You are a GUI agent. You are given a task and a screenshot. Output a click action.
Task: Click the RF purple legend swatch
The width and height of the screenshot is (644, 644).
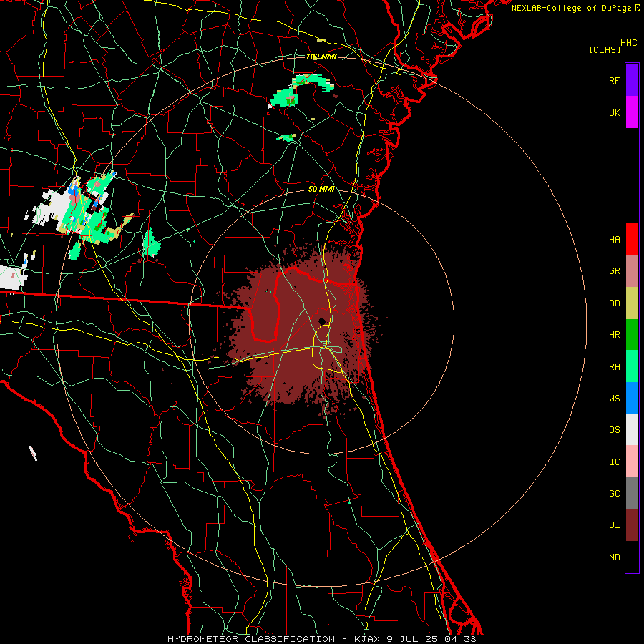[x=632, y=80]
